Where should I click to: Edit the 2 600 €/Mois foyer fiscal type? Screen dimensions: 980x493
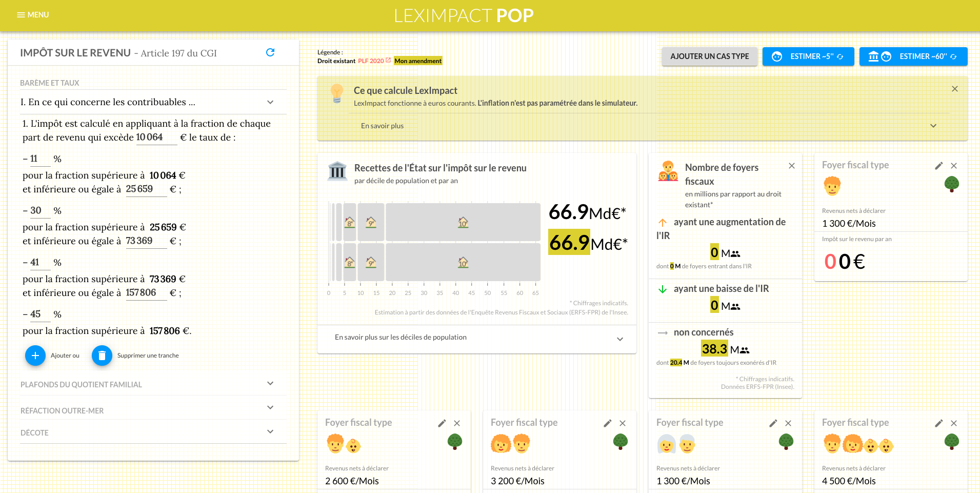pyautogui.click(x=442, y=423)
